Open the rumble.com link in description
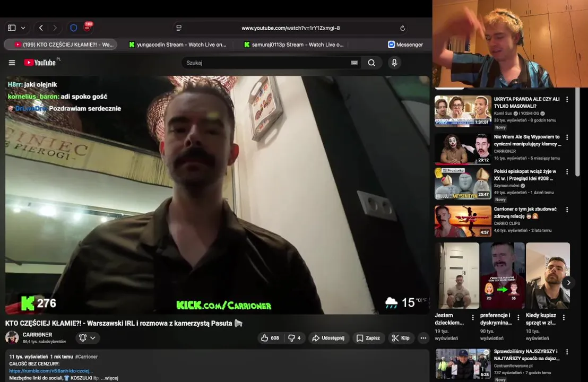The height and width of the screenshot is (382, 588). 51,371
